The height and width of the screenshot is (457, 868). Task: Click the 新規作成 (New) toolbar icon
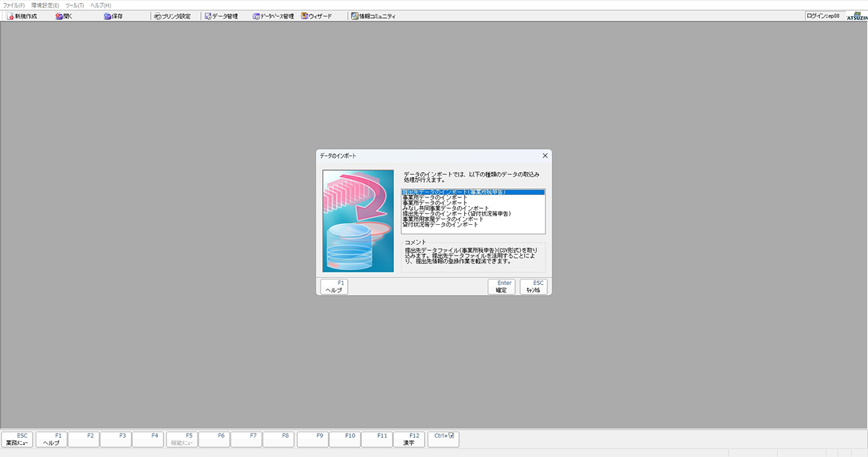[x=22, y=16]
